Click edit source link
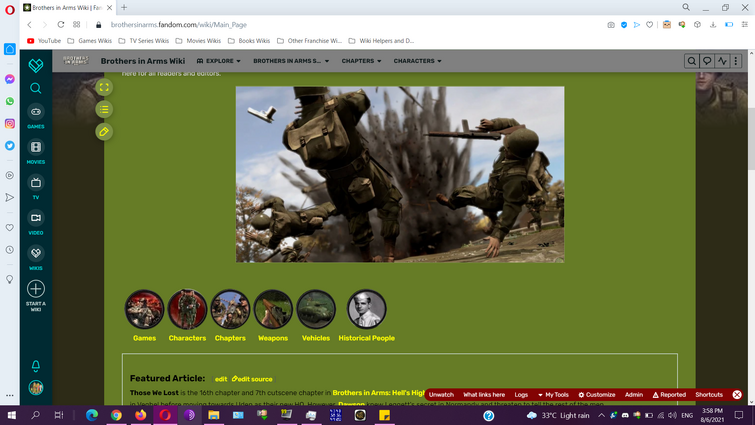755x425 pixels. 252,379
